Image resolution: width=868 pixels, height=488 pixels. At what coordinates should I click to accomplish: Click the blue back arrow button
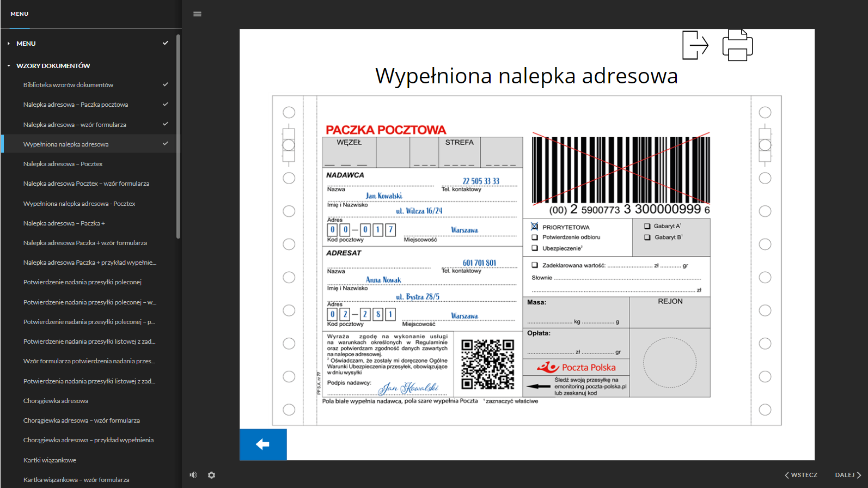[x=263, y=444]
